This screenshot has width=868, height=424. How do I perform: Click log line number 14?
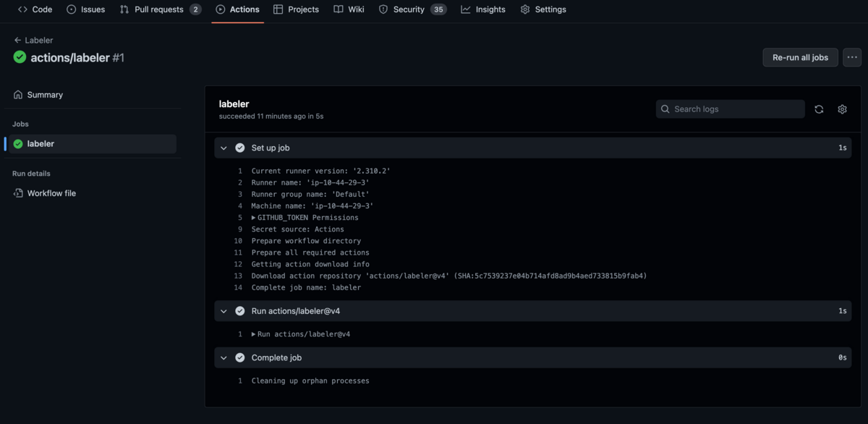tap(238, 287)
